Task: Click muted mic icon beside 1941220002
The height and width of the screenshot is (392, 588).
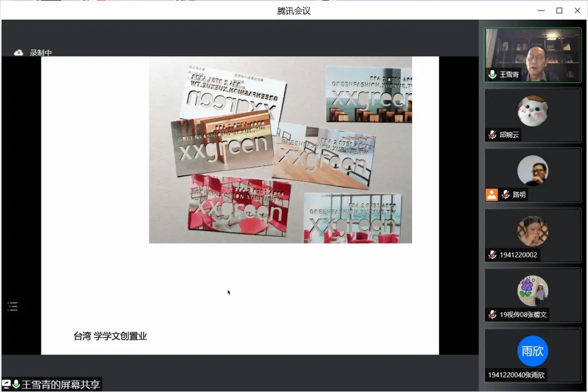Action: point(492,254)
